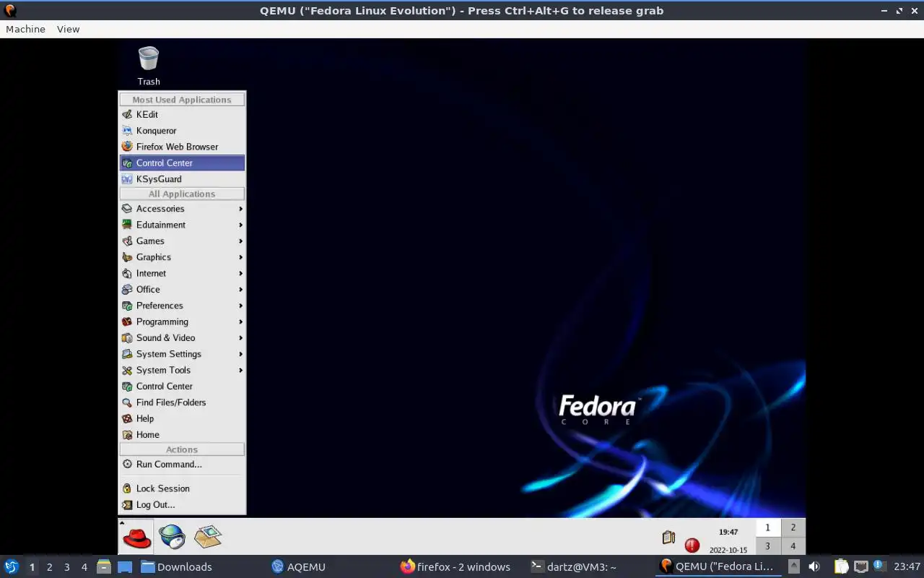The width and height of the screenshot is (924, 578).
Task: Launch Konqueror from the menu
Action: click(x=182, y=131)
